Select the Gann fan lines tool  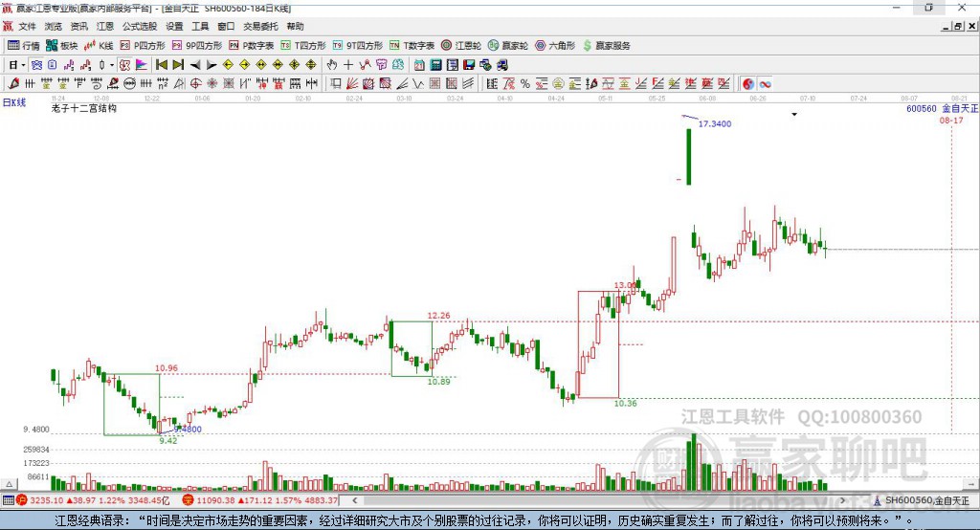point(351,84)
